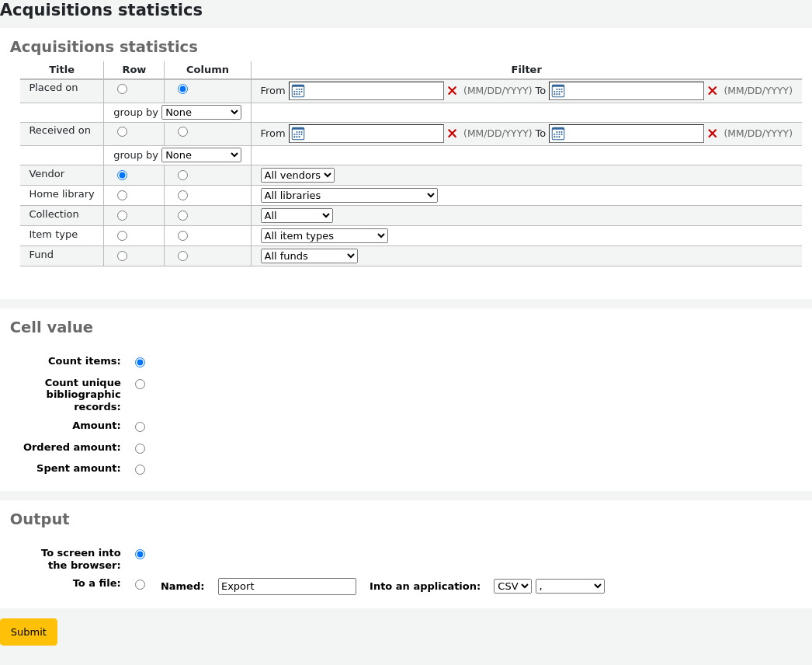Screen dimensions: 812x665
Task: Click the Named export filename field
Action: [286, 586]
